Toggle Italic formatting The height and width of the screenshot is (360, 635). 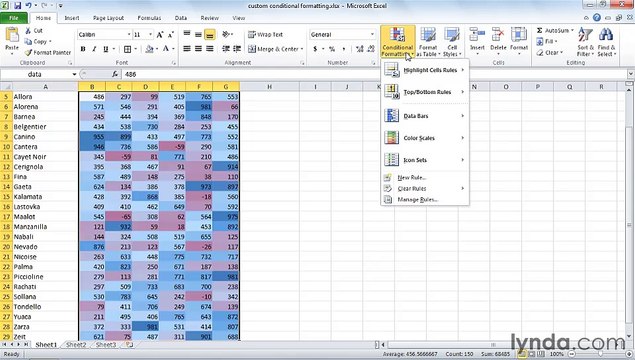[94, 49]
